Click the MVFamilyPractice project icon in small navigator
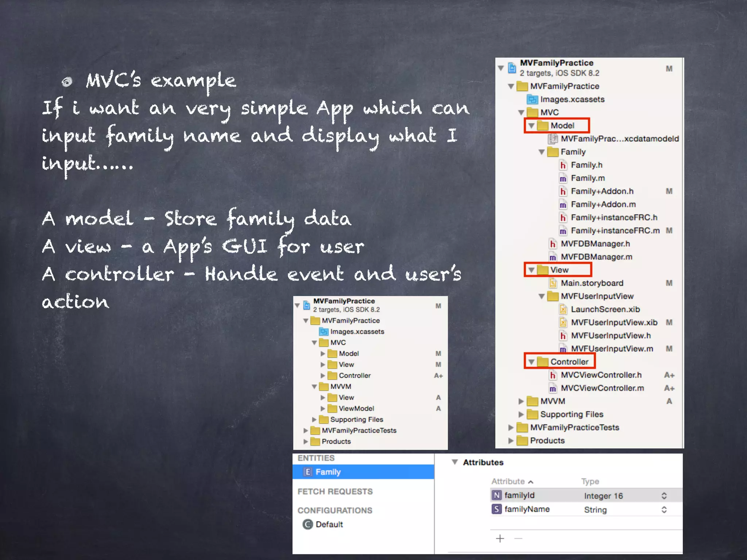 (x=307, y=305)
